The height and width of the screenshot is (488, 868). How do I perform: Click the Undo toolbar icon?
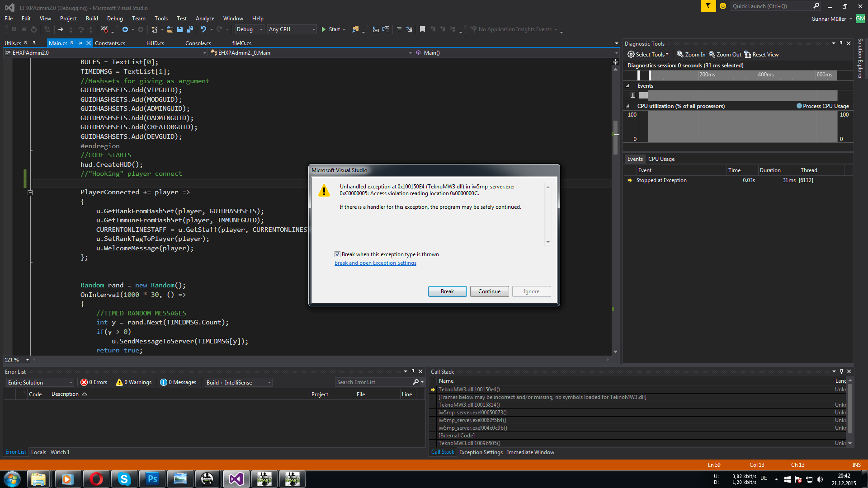point(203,29)
